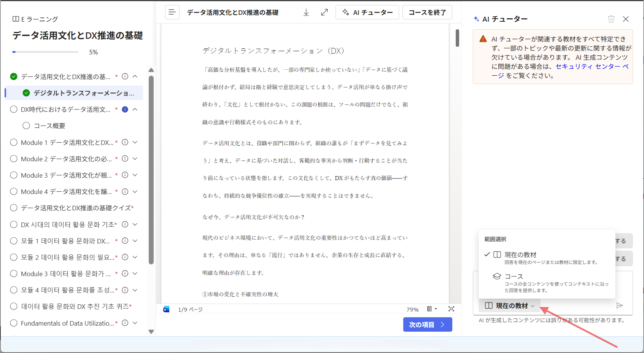Click the document vertical scrollbar thumb

tap(457, 38)
